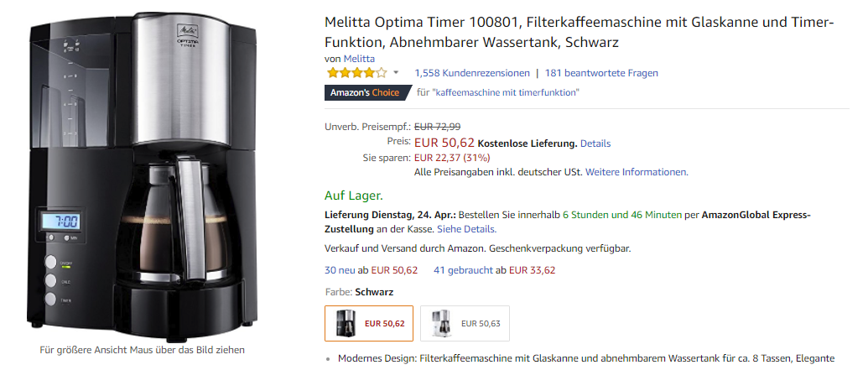Click the Amazon's Choice badge
Screen dimensions: 868x365
(364, 92)
